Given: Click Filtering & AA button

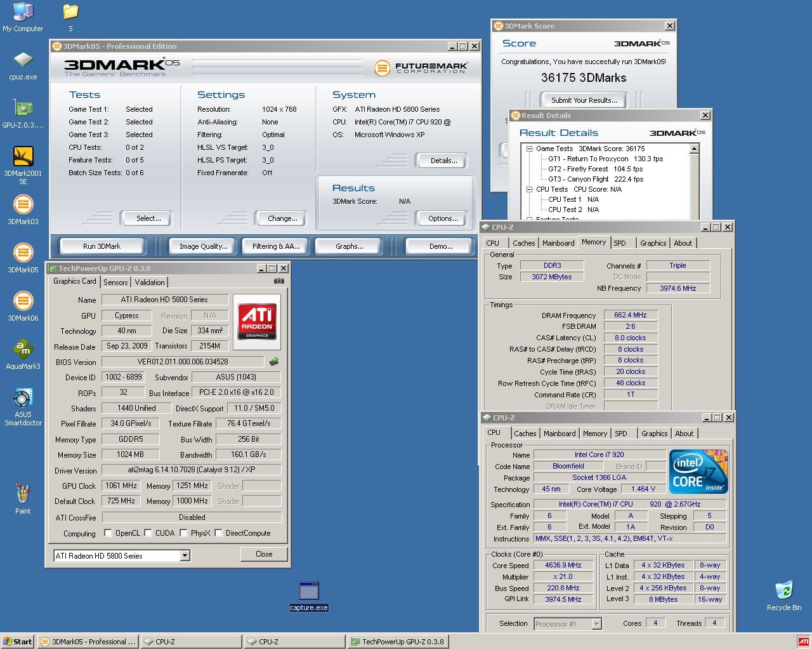Looking at the screenshot, I should click(x=276, y=246).
